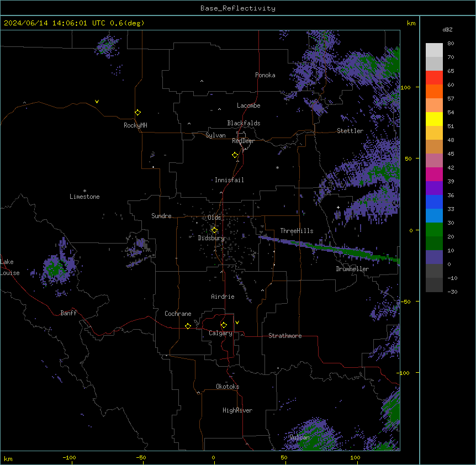Click the yellow diamond marker above Didsbury
This screenshot has height=465, width=476.
(214, 230)
